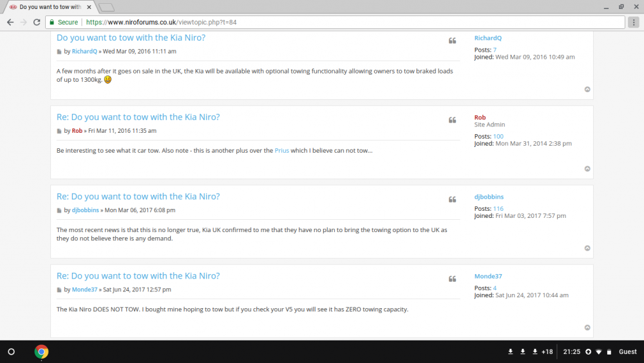Viewport: 644px width, 363px height.
Task: Open the Prius link in Rob's post
Action: pos(282,150)
